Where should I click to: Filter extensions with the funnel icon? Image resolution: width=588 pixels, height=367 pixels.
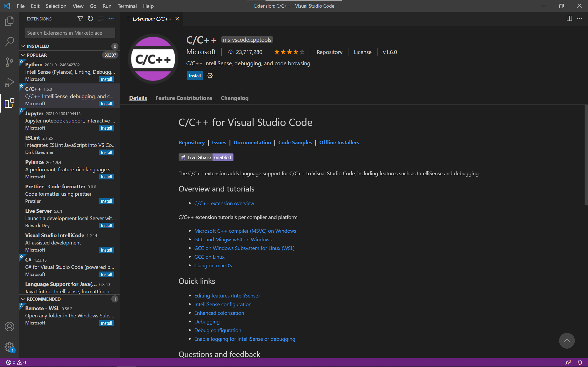point(80,19)
